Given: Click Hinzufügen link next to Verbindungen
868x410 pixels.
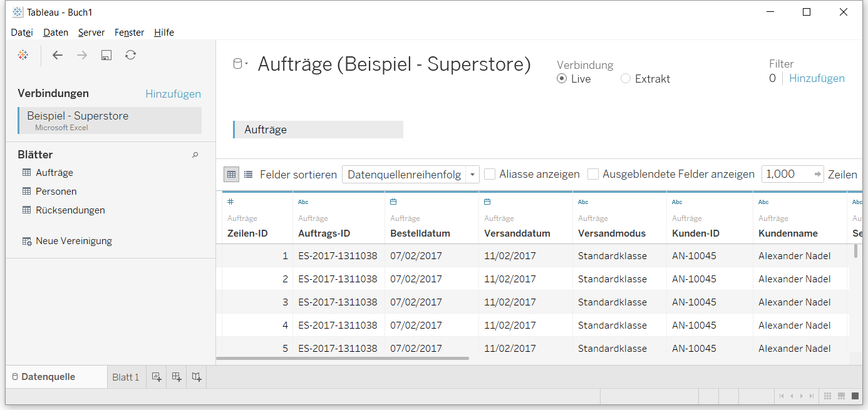Looking at the screenshot, I should tap(173, 94).
